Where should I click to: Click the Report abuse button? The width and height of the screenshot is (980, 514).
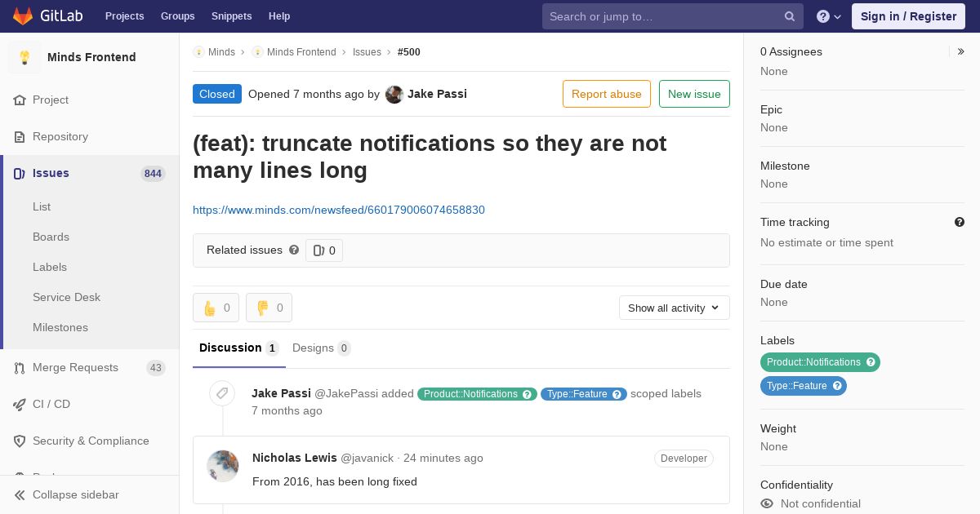click(x=607, y=94)
